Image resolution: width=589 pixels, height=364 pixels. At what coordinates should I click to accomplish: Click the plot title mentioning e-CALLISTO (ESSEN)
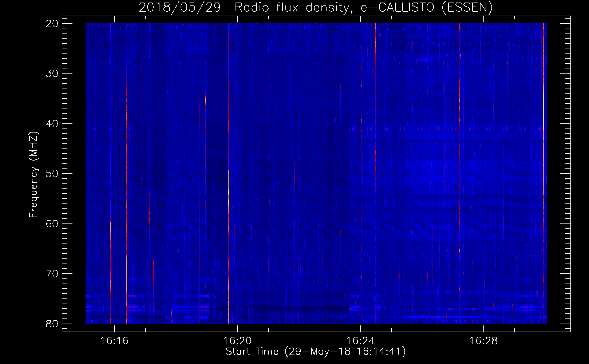(316, 8)
